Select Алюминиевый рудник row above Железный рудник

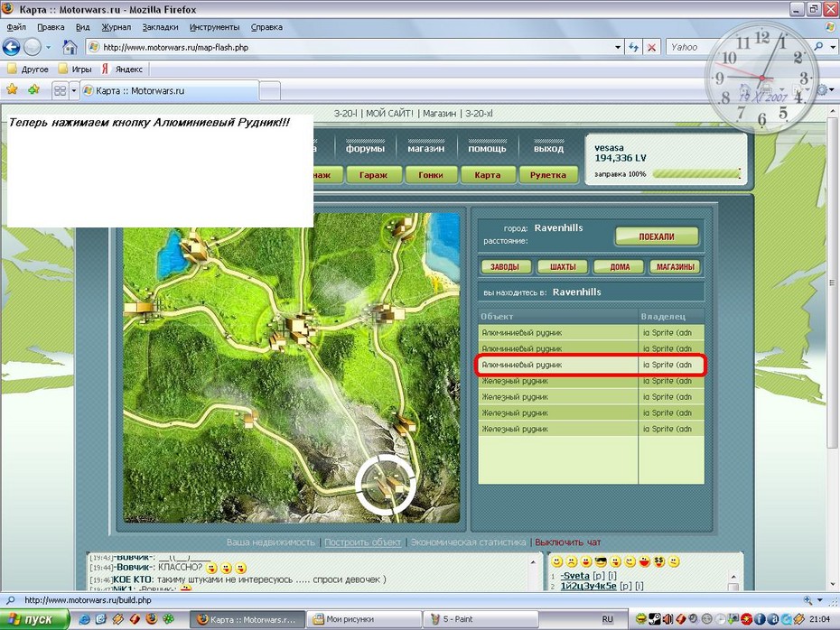[591, 365]
